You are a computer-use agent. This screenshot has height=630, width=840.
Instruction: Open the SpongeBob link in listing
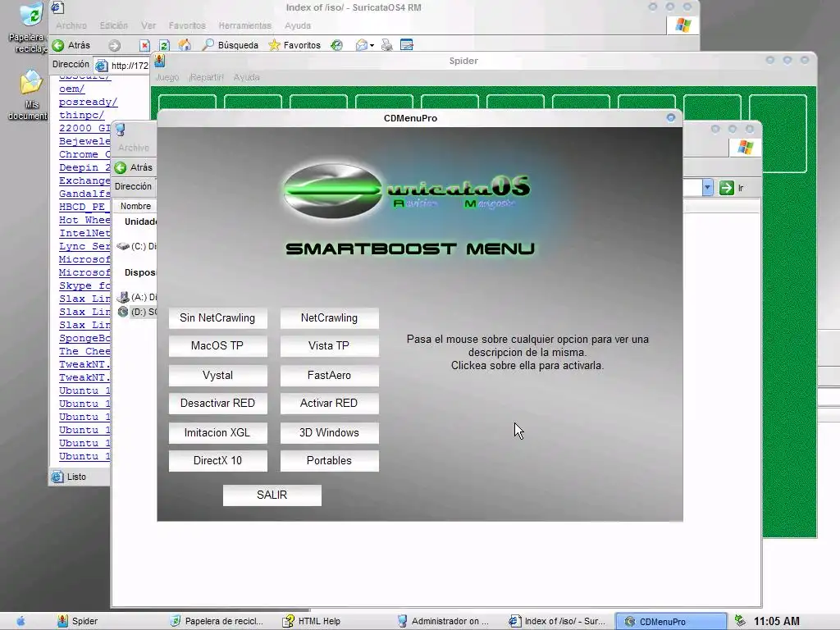pyautogui.click(x=84, y=338)
